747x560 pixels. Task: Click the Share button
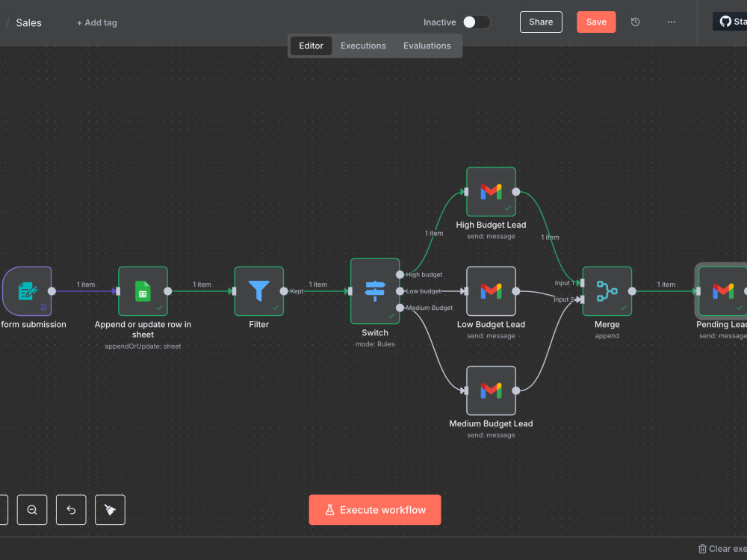pos(541,22)
